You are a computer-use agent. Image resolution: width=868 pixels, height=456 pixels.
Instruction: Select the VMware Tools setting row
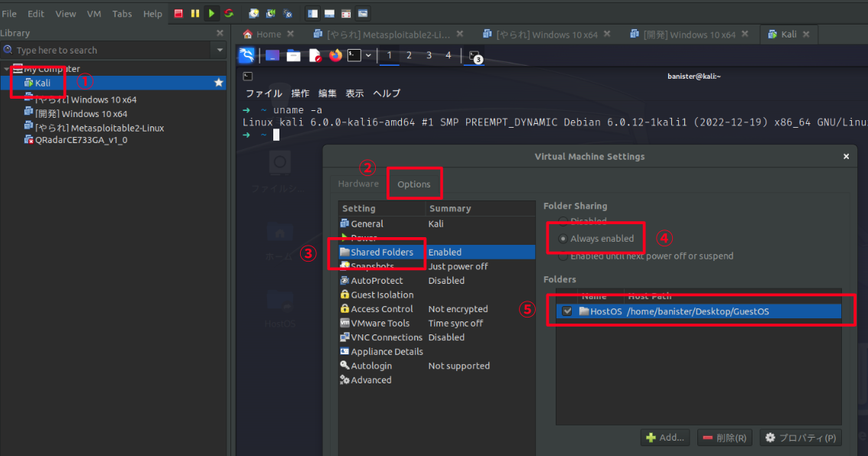[x=437, y=323]
